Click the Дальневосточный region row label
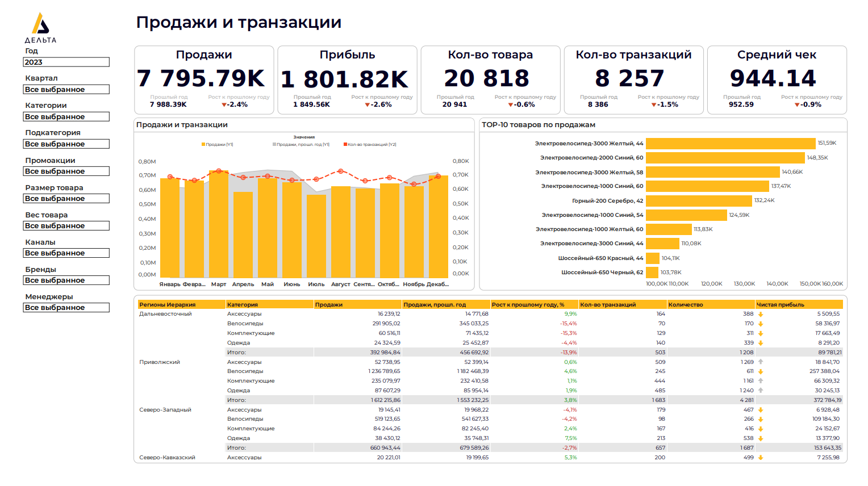868x486 pixels. tap(165, 314)
